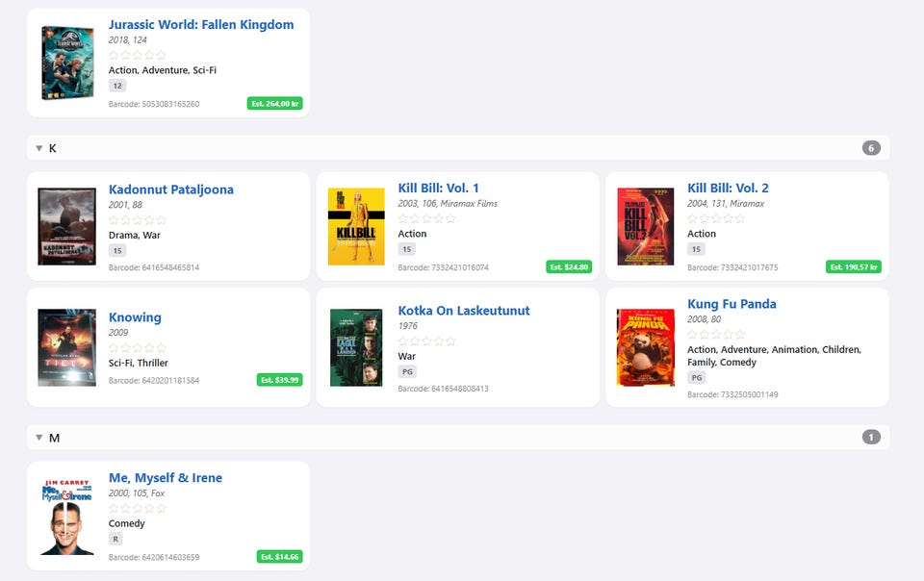Click the Kill Bill: Vol. 1 yellow cover

356,227
